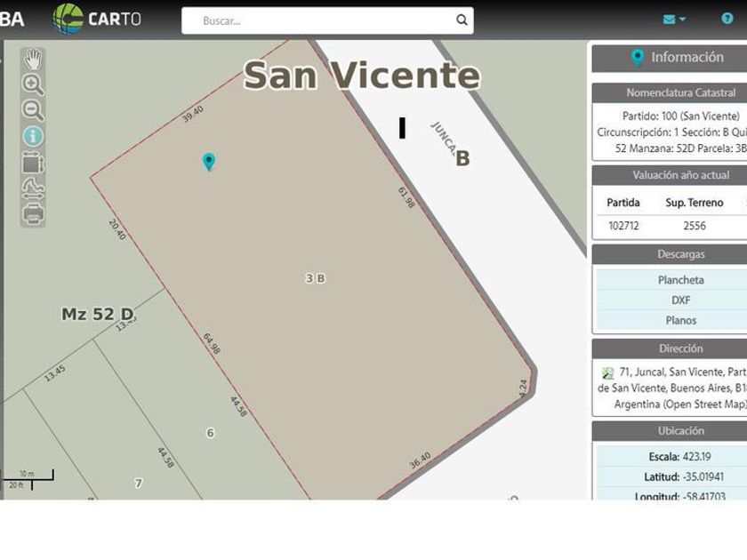Click the Información panel header
Screen dimensions: 747x560
pyautogui.click(x=670, y=58)
